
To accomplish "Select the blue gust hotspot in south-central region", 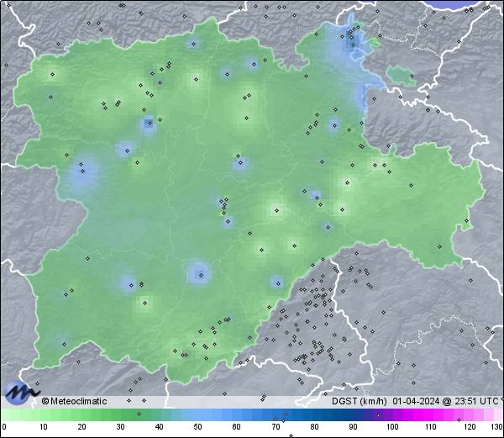I will (x=198, y=273).
